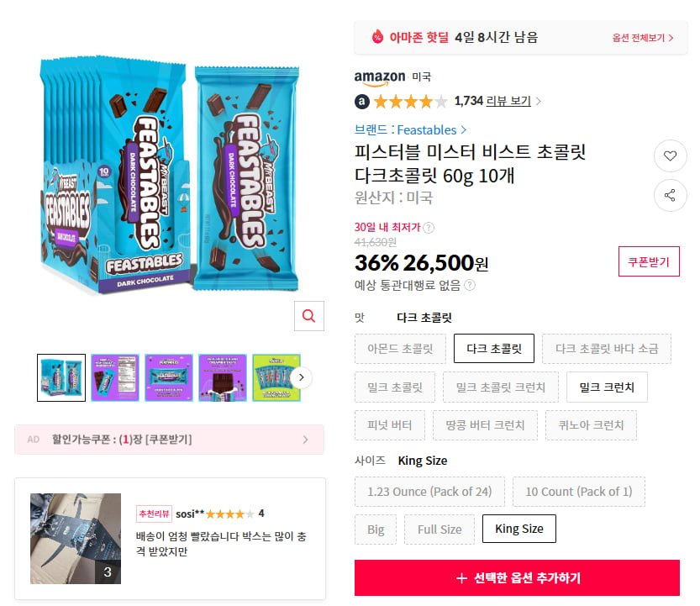Select the 밀크 크런치 flavor option

607,387
